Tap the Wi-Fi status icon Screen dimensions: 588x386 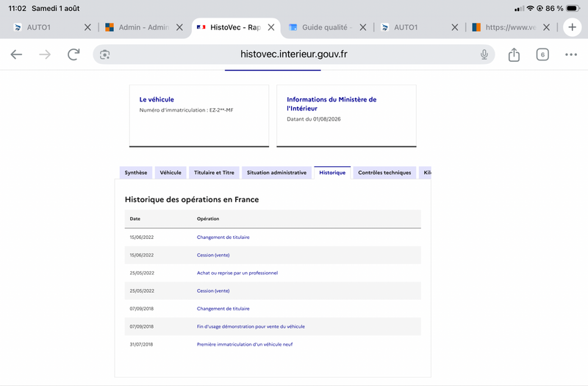[x=530, y=8]
